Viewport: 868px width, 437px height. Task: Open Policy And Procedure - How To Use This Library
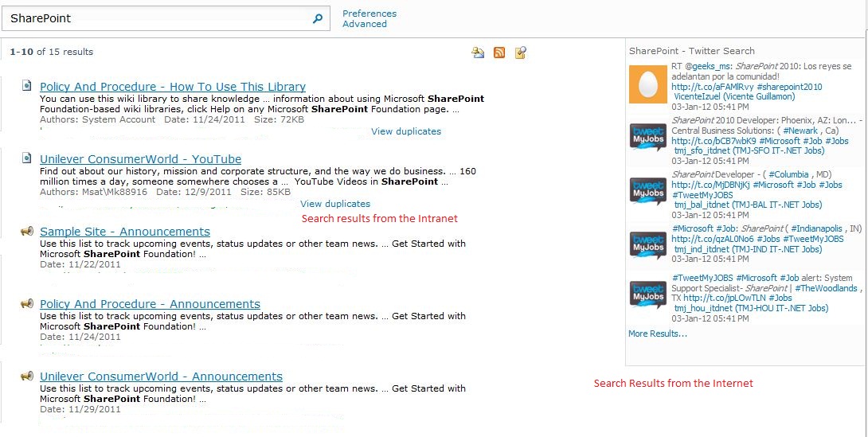[x=173, y=86]
